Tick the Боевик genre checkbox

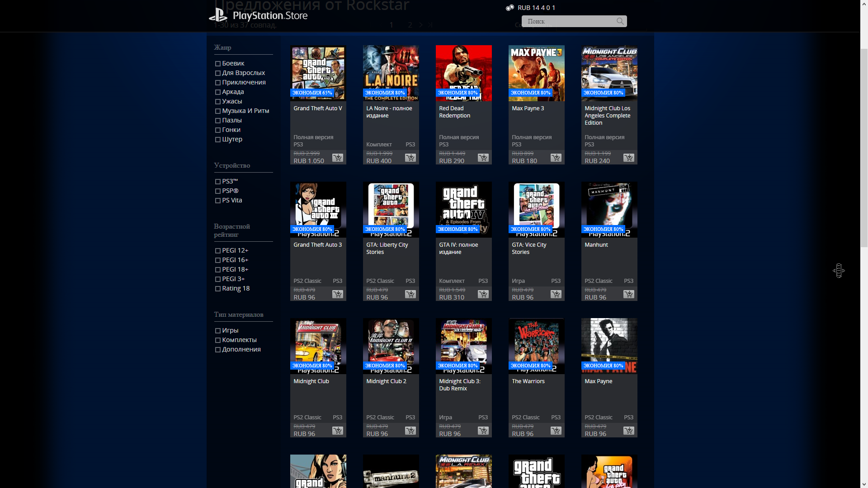pos(218,64)
